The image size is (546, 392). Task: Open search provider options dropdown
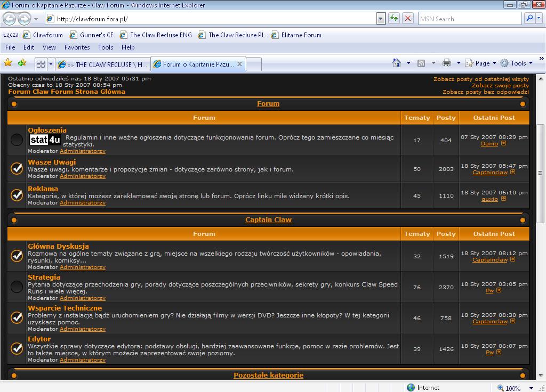[539, 18]
